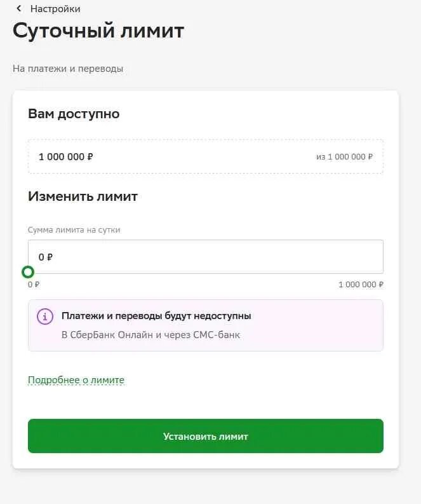The width and height of the screenshot is (421, 504).
Task: Click the ruble sign inside the limit input
Action: point(50,257)
